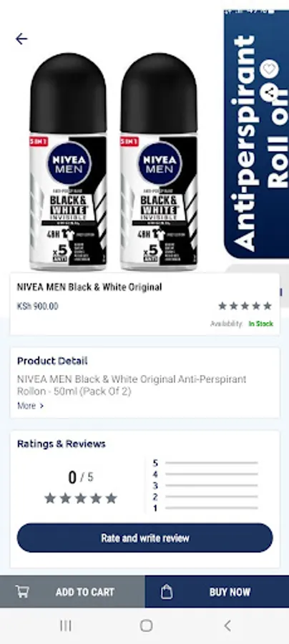Screen dimensions: 289x644
Task: Tap the Anti-perspirant Roll on banner
Action: [x=257, y=135]
